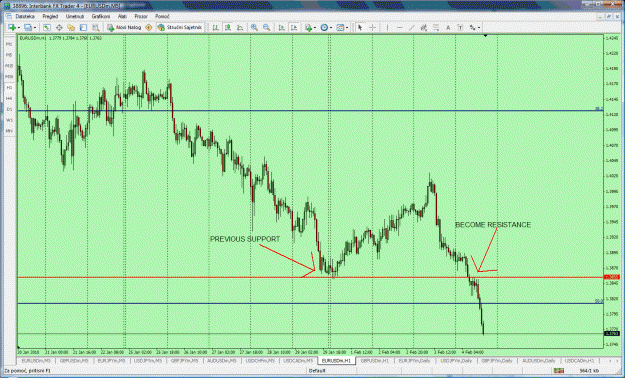Click the chart shift triangle marker at chart top
Image resolution: width=625 pixels, height=378 pixels.
coord(485,36)
